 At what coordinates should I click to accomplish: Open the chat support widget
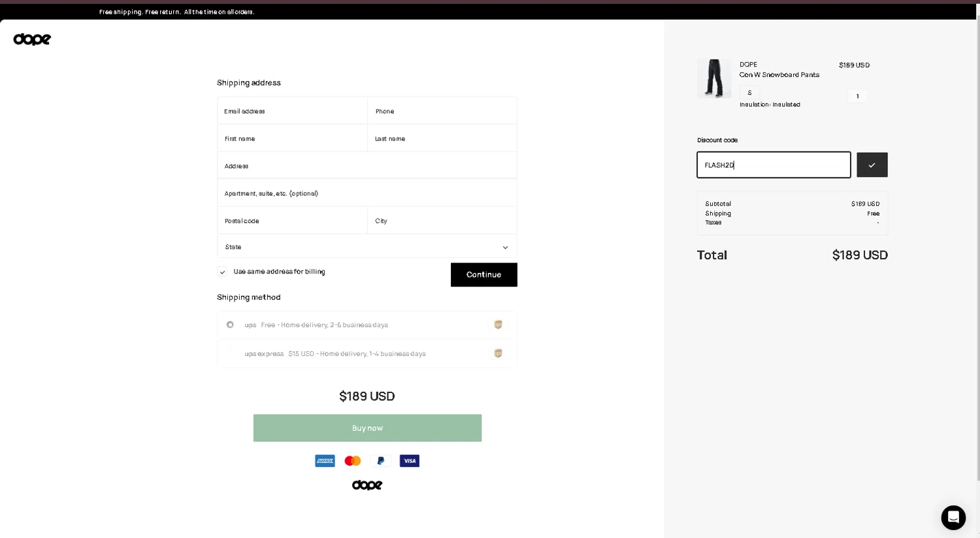[953, 517]
